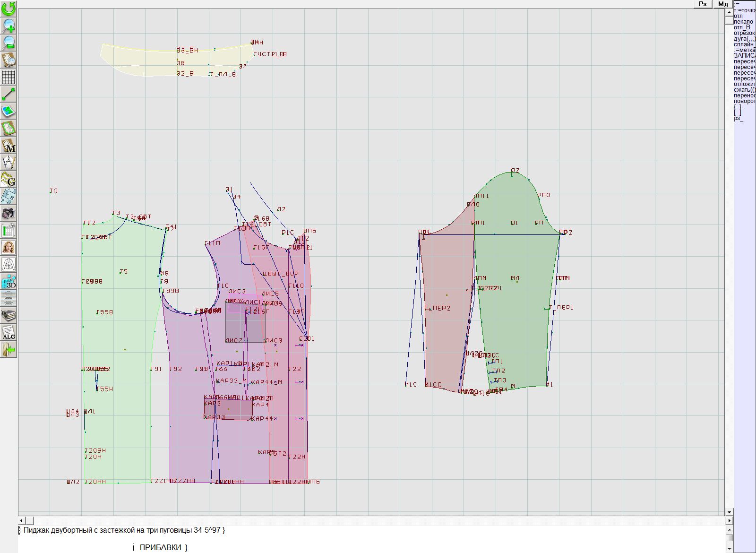
Task: Zoom out with the minus magnifier
Action: [x=9, y=43]
